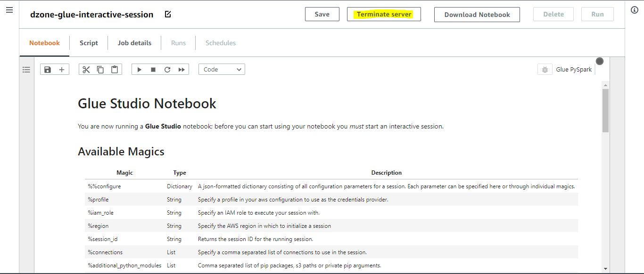644x274 pixels.
Task: Open the info panel icon
Action: pos(635,10)
